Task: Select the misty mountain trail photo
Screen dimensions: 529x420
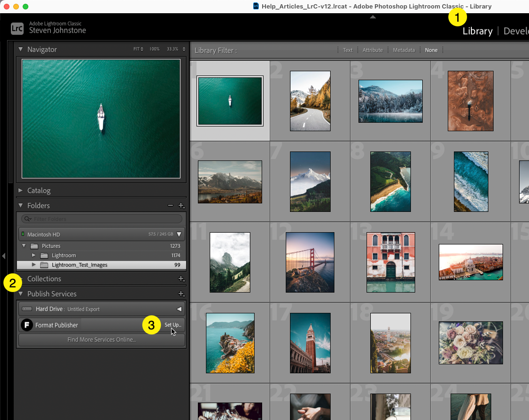Action: pyautogui.click(x=230, y=262)
